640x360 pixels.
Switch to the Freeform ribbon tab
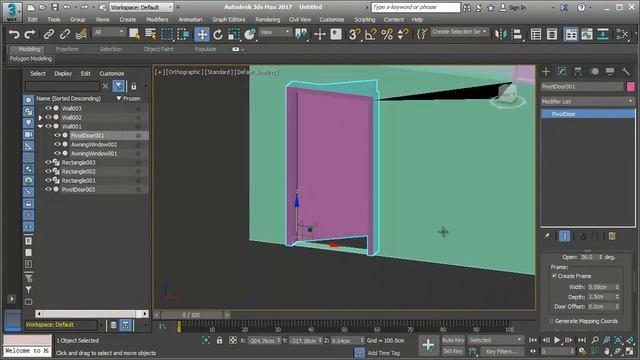67,49
